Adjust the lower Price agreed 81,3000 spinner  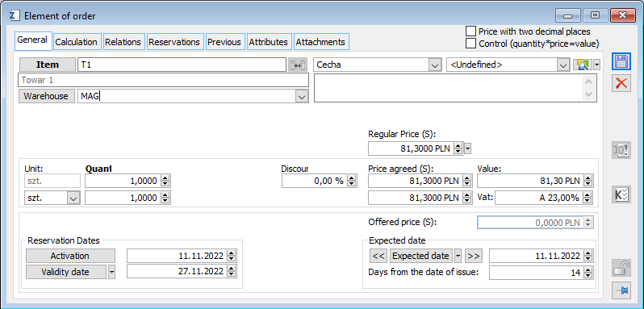coord(466,198)
